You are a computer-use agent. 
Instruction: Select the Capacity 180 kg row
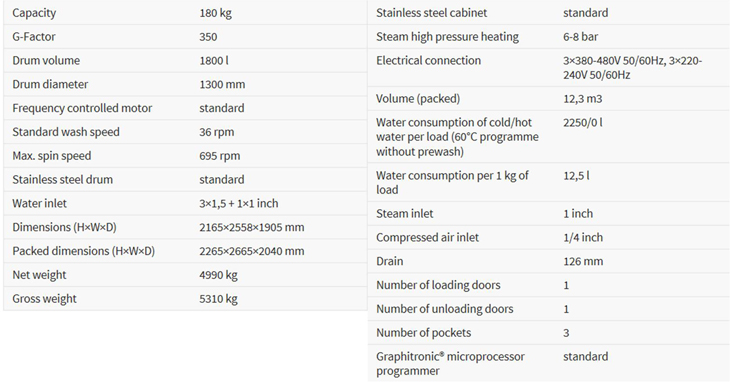185,13
